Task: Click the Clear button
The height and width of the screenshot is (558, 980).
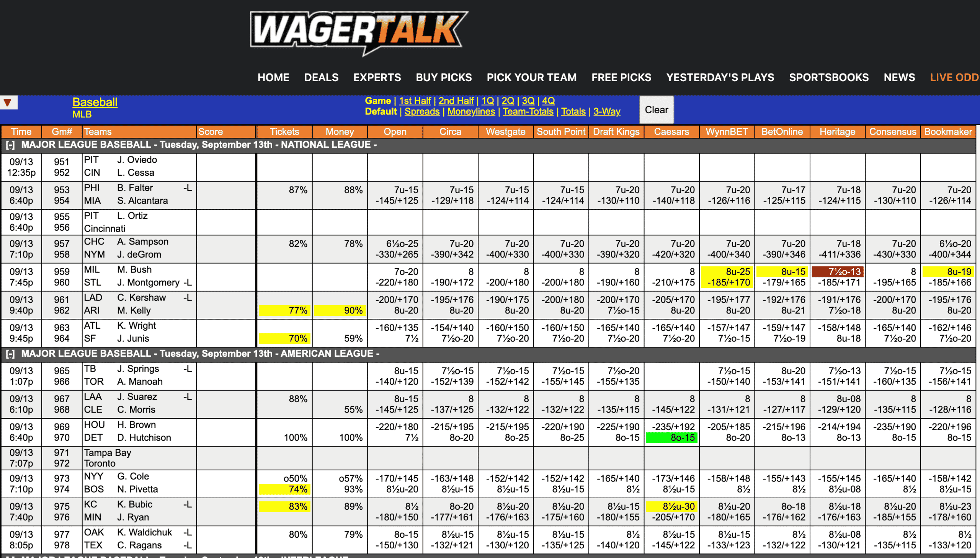Action: tap(656, 110)
